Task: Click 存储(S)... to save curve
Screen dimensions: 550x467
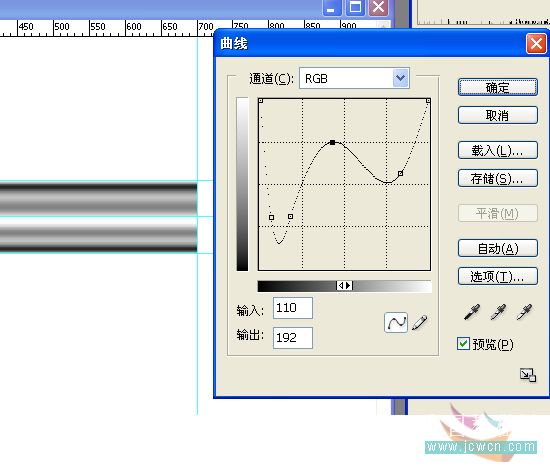Action: 497,178
